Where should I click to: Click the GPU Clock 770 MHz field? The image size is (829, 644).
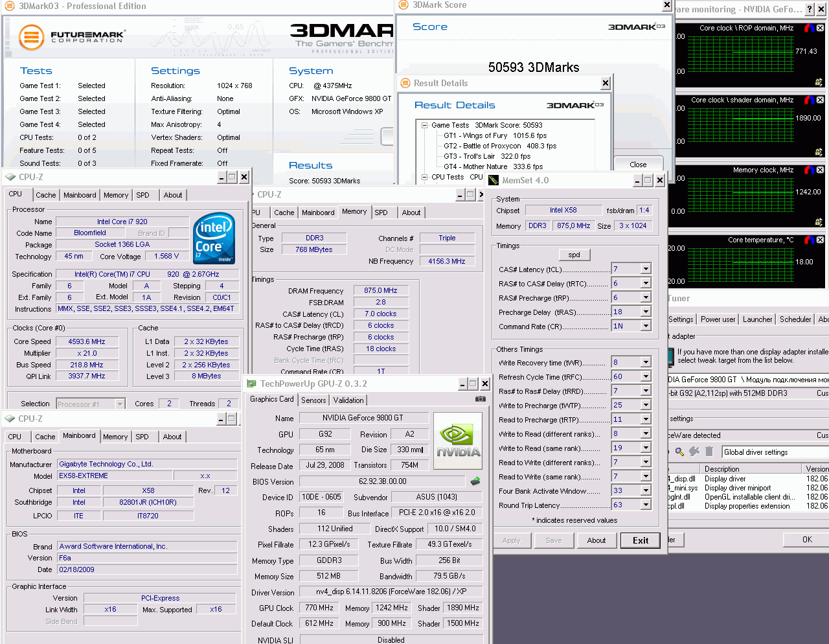point(319,608)
